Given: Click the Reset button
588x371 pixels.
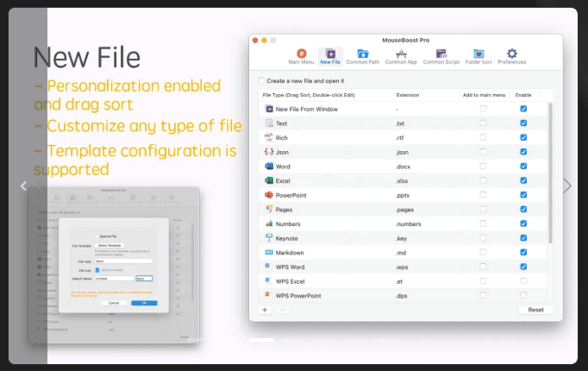Looking at the screenshot, I should click(535, 310).
